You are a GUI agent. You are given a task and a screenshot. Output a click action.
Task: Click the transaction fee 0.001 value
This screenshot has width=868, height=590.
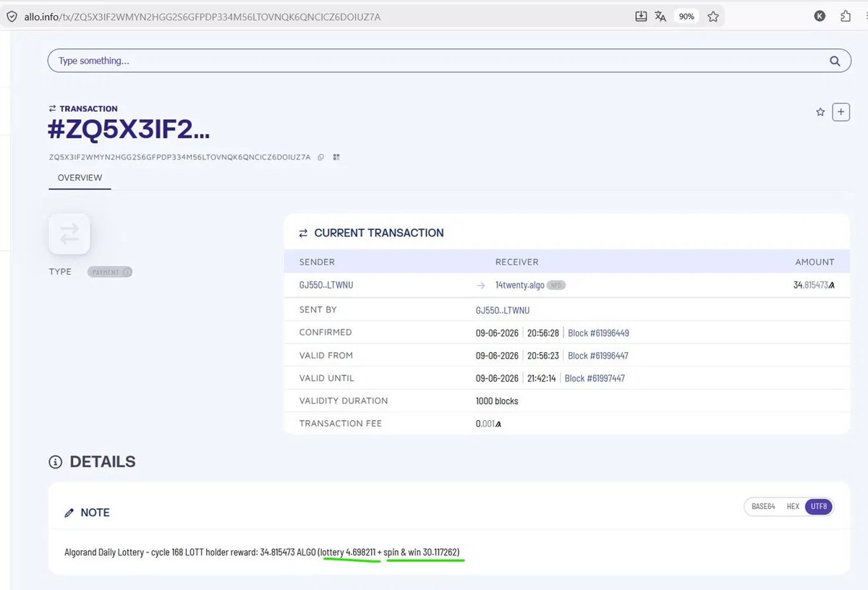tap(488, 424)
